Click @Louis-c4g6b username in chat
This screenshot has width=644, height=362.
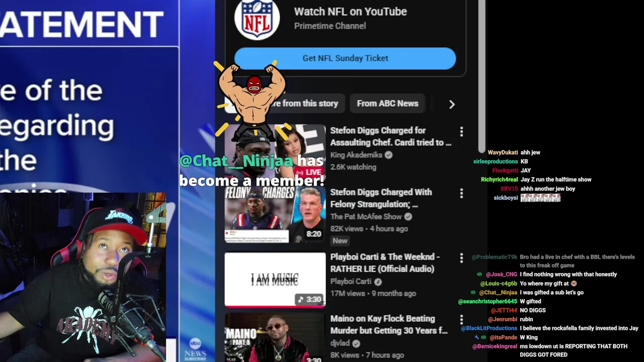[x=499, y=284]
